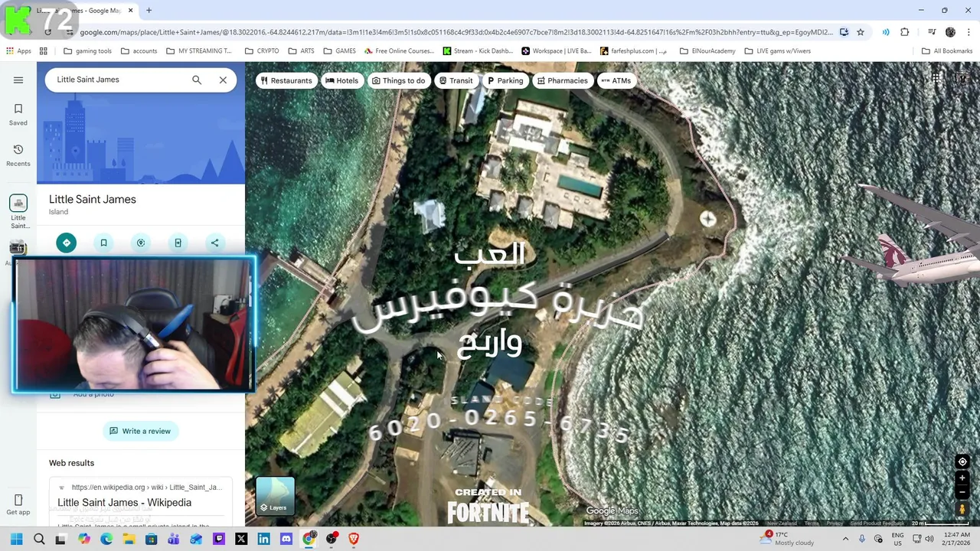Click Write a review button
Viewport: 980px width, 551px height.
140,431
